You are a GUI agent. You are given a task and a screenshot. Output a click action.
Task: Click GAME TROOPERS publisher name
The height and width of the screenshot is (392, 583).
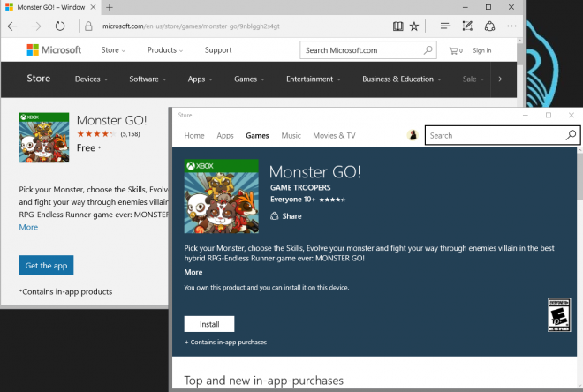click(300, 188)
